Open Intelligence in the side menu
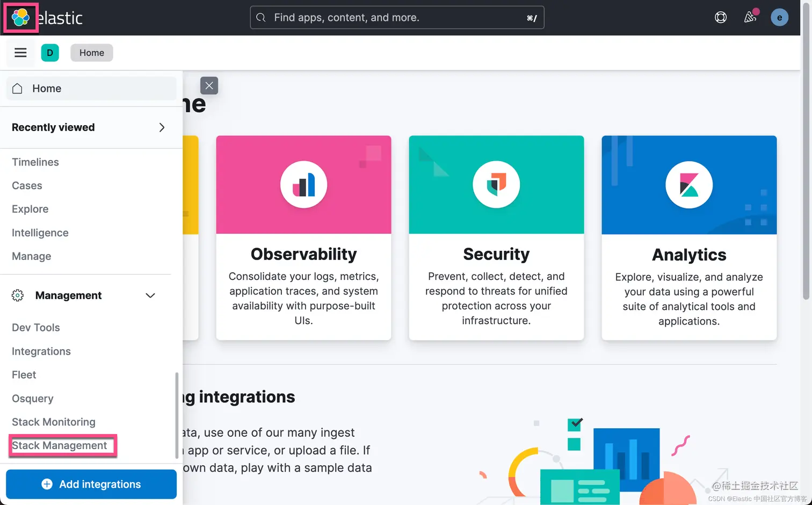Screen dimensions: 812x505 [x=40, y=233]
